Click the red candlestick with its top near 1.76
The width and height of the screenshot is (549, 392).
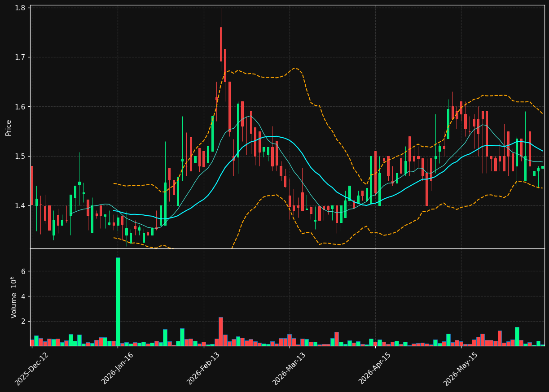click(x=221, y=44)
